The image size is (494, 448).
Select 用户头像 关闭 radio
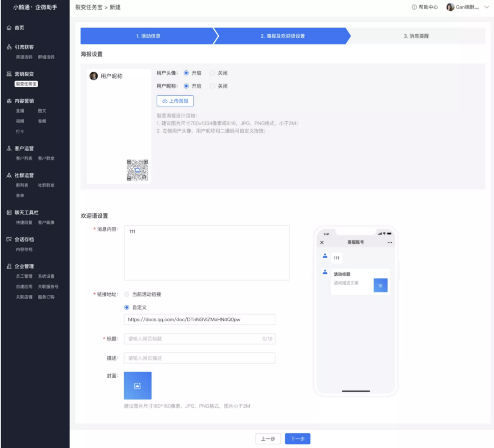click(212, 73)
